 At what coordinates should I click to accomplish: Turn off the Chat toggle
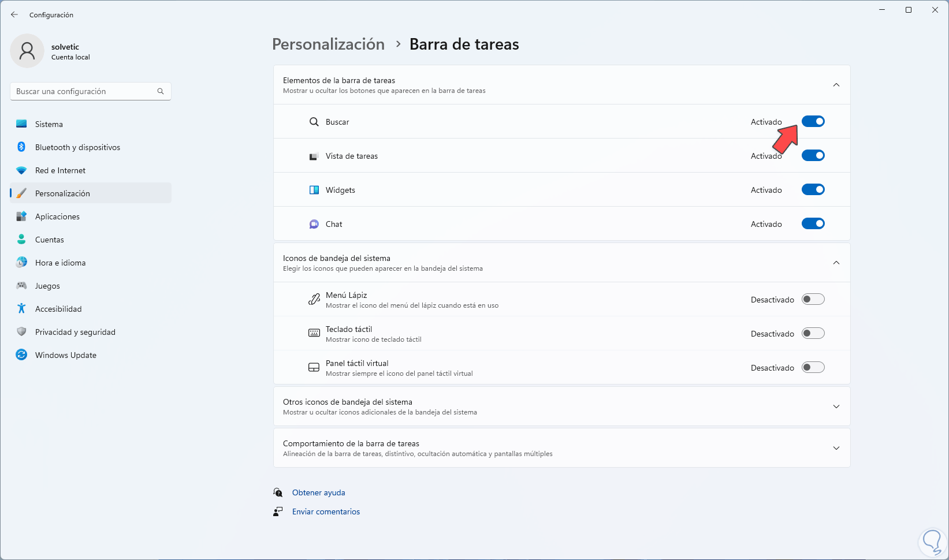813,223
